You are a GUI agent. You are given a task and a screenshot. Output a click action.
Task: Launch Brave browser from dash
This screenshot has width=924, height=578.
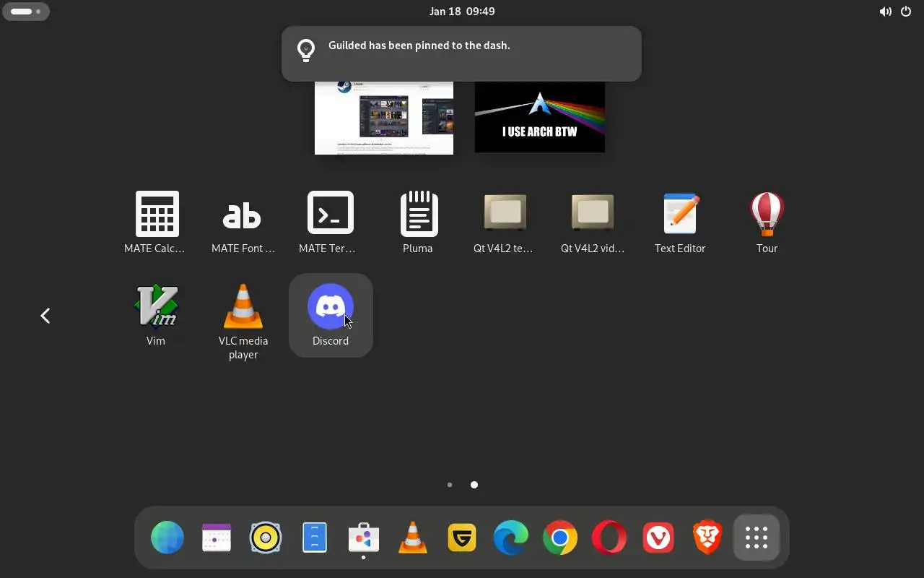pos(707,538)
